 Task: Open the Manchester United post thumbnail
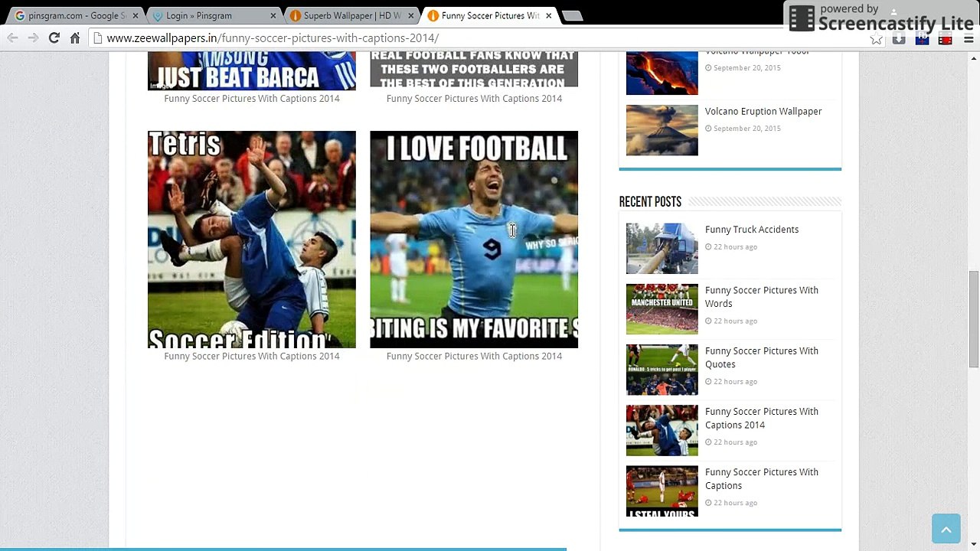point(662,309)
